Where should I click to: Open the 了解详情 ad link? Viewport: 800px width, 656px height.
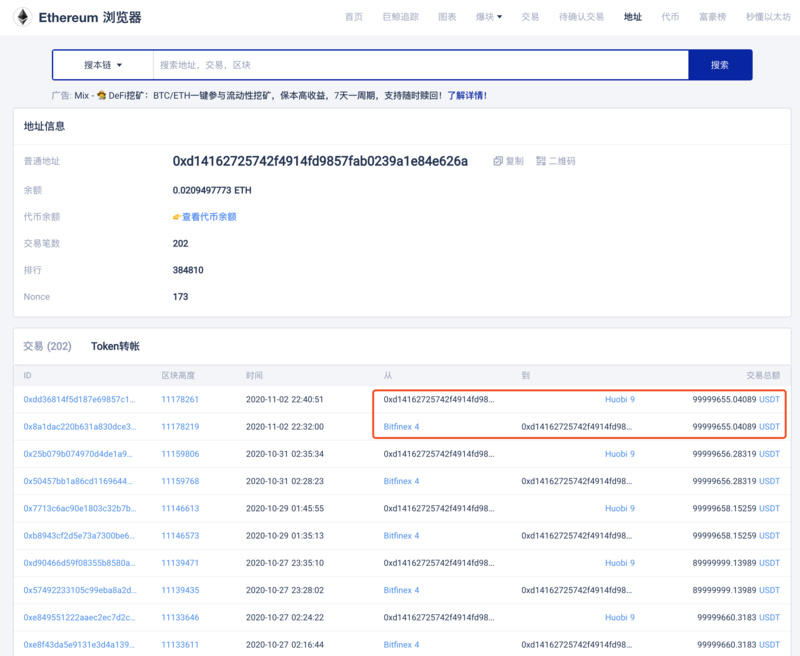tap(466, 96)
